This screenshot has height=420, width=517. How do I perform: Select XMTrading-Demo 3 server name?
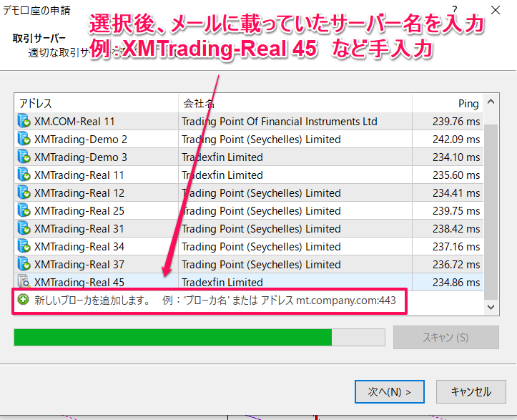pyautogui.click(x=81, y=157)
